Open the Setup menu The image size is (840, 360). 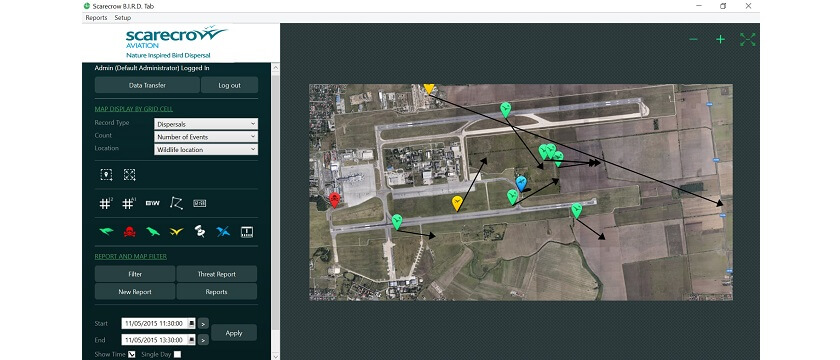pos(123,18)
